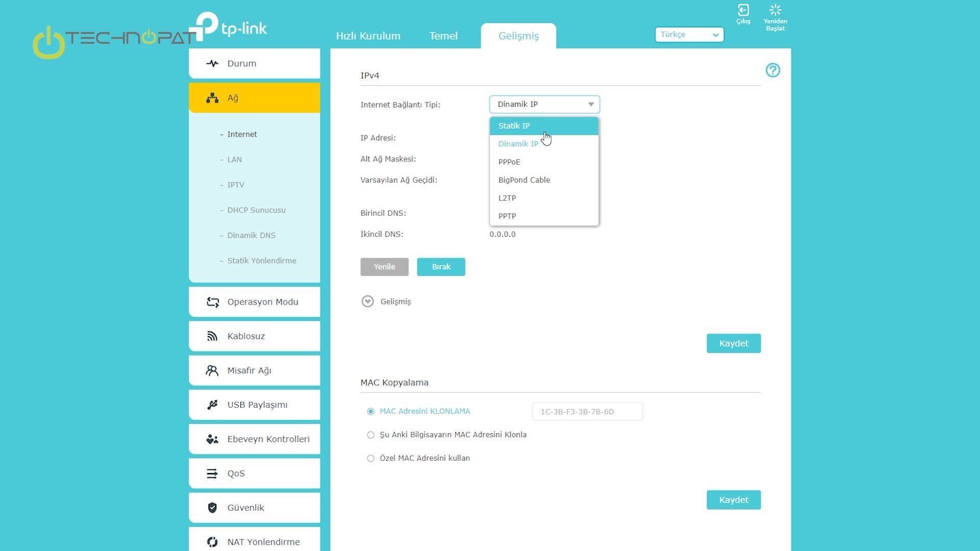Open USB Paylaşımı sidebar icon

pos(212,405)
